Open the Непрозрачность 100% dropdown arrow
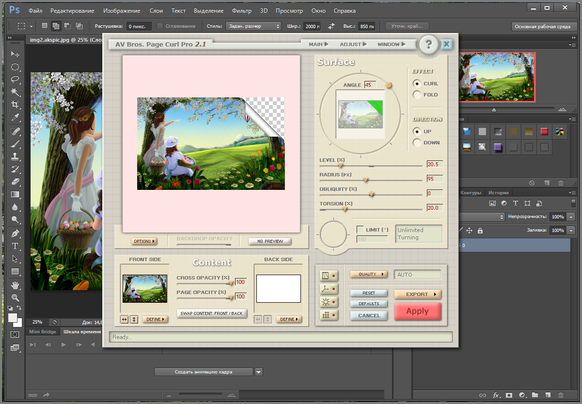The image size is (582, 404). tap(571, 217)
